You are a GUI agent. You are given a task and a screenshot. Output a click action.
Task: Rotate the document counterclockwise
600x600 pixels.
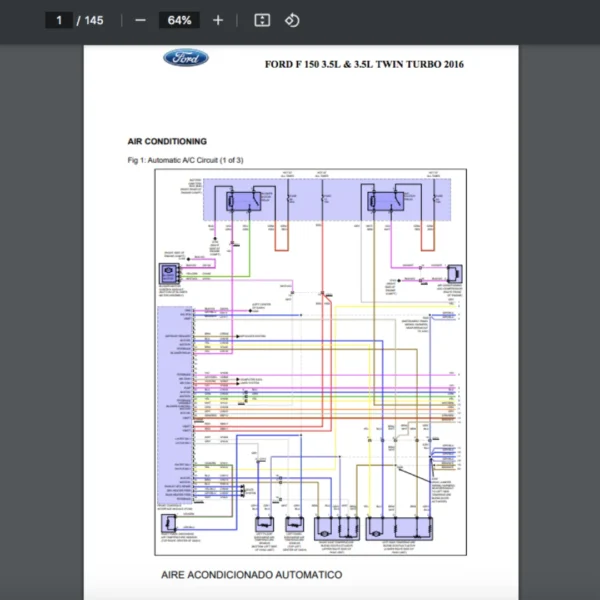point(292,20)
